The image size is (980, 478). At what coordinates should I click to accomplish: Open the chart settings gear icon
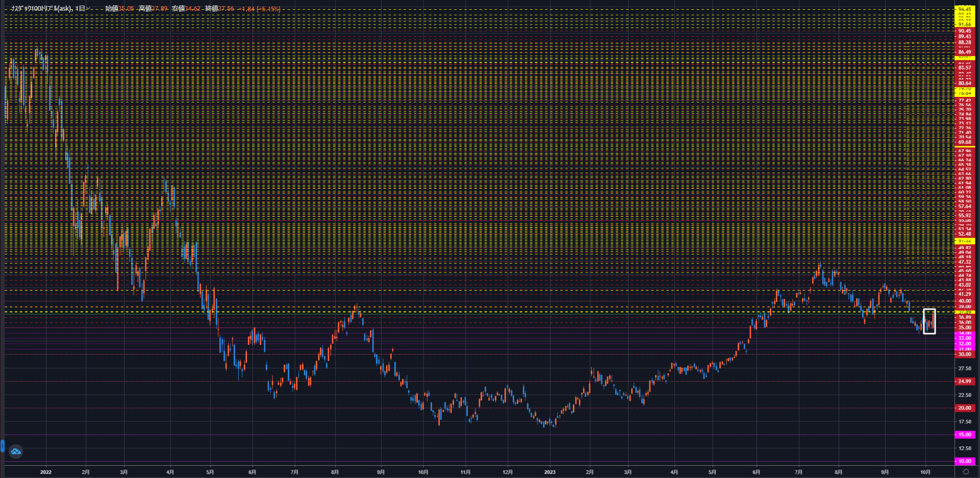tap(966, 472)
